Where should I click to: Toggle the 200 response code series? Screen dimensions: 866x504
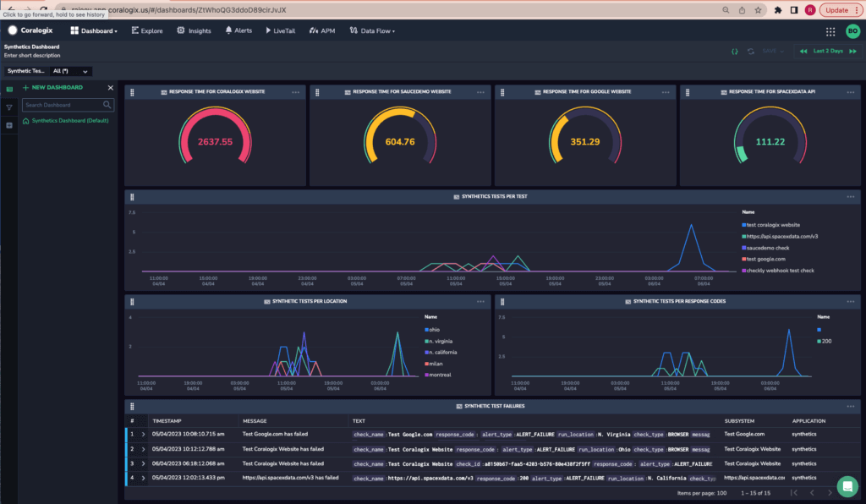coord(824,341)
